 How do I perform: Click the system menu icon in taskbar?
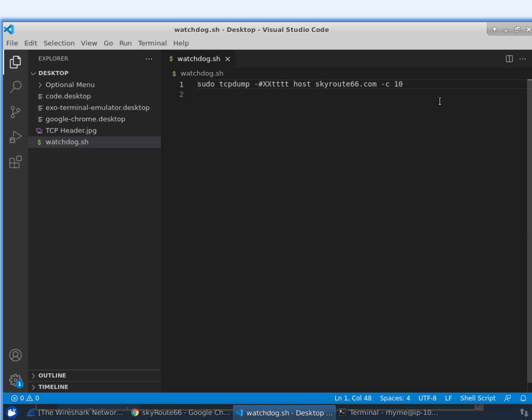(12, 412)
